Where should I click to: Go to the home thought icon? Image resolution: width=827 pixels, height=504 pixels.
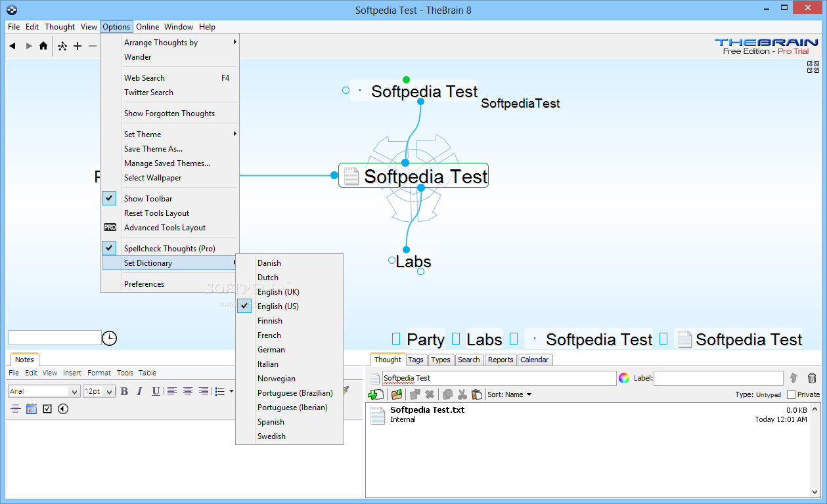click(x=43, y=46)
